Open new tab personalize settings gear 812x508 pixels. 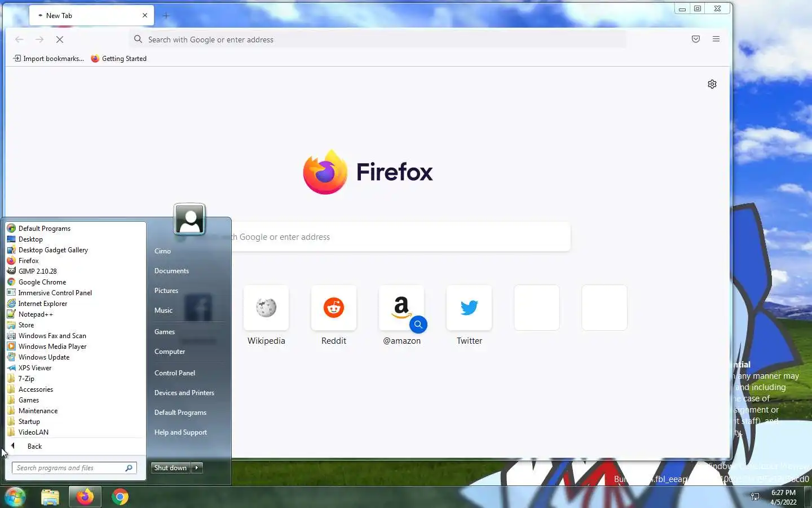pyautogui.click(x=712, y=84)
